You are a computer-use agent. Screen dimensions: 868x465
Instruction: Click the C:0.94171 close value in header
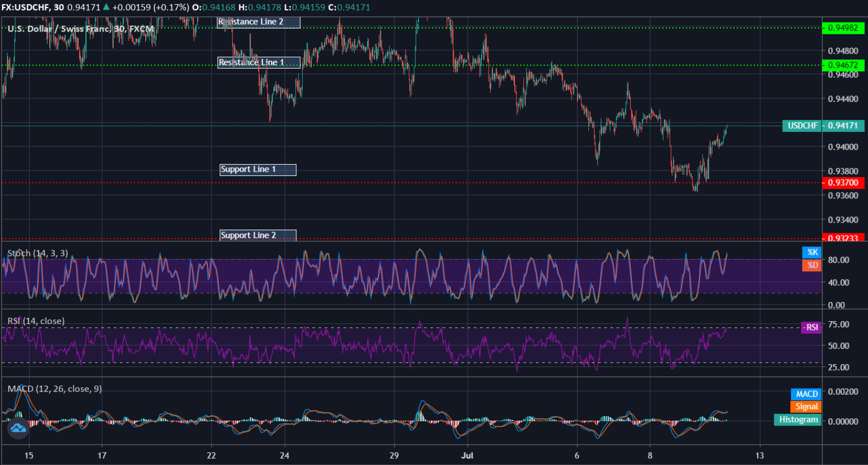click(349, 8)
